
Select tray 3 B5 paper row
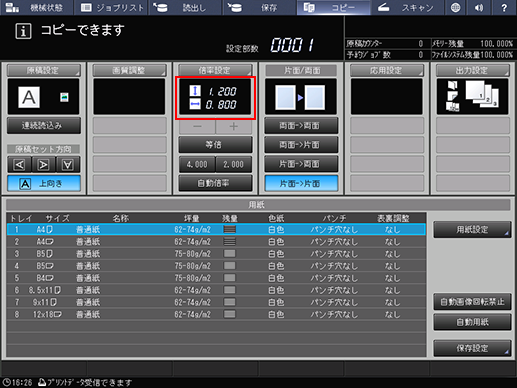pos(216,254)
